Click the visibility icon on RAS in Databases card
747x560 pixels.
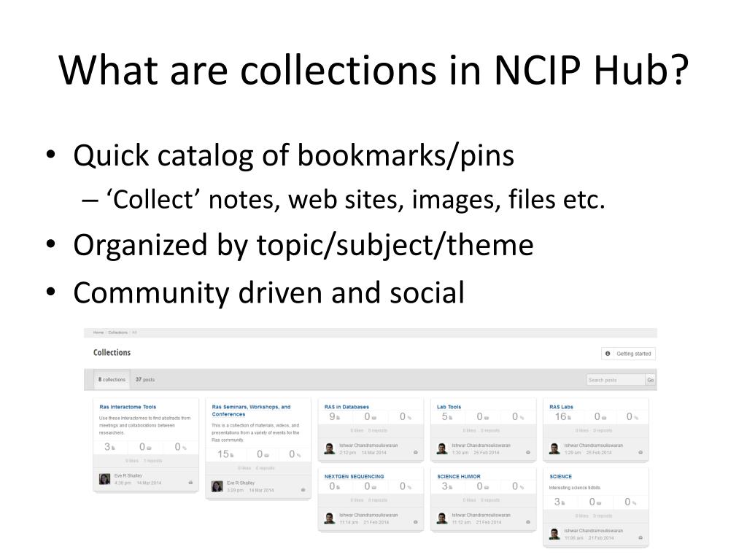tap(415, 452)
